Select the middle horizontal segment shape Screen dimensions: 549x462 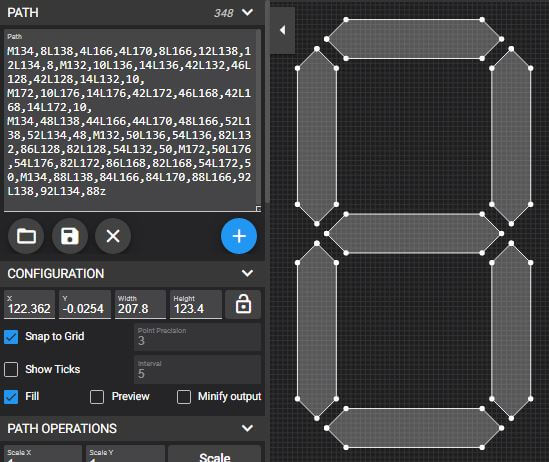[x=414, y=233]
